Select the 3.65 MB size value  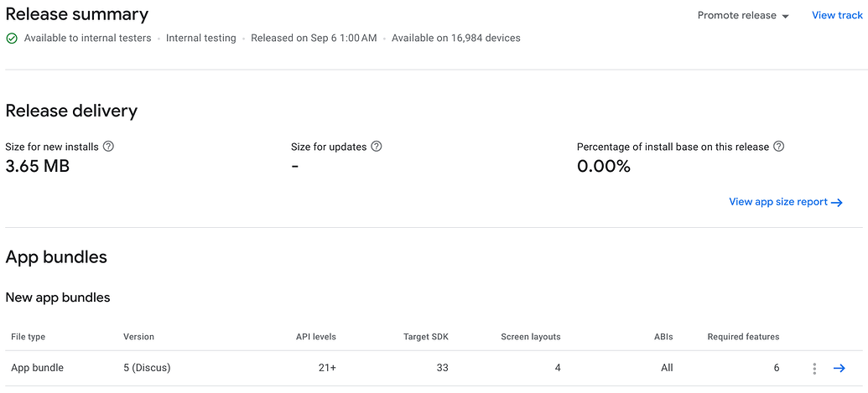tap(38, 167)
